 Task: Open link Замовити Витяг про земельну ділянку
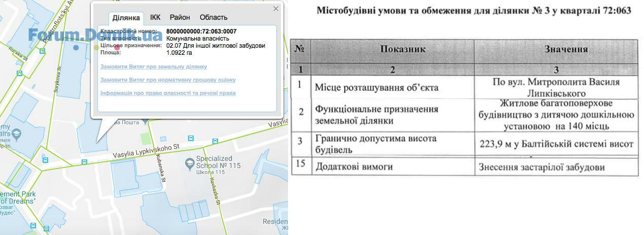pyautogui.click(x=154, y=66)
